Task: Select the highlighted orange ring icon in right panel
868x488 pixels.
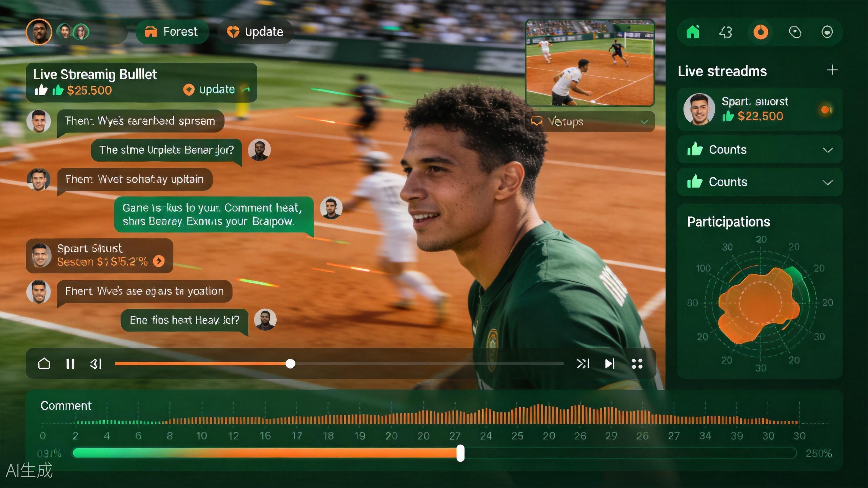Action: click(761, 32)
